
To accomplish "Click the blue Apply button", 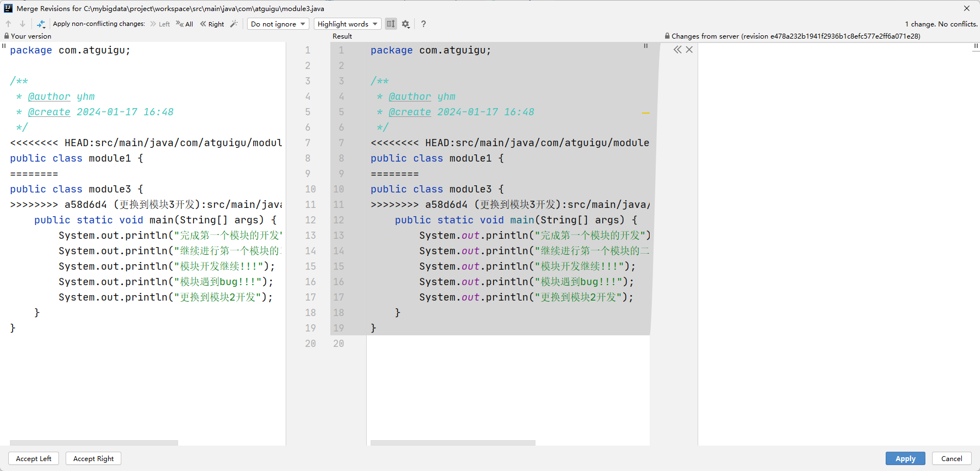I will (905, 458).
